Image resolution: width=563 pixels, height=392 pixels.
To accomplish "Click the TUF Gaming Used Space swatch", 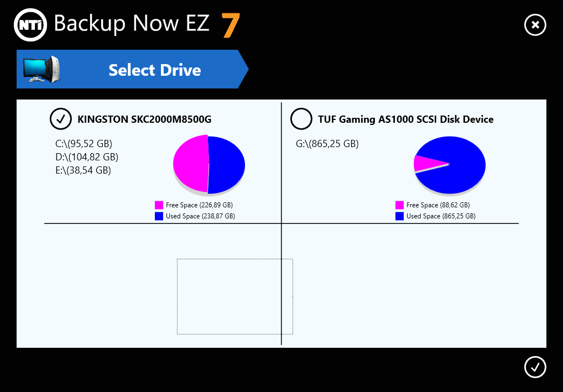I will (x=400, y=216).
